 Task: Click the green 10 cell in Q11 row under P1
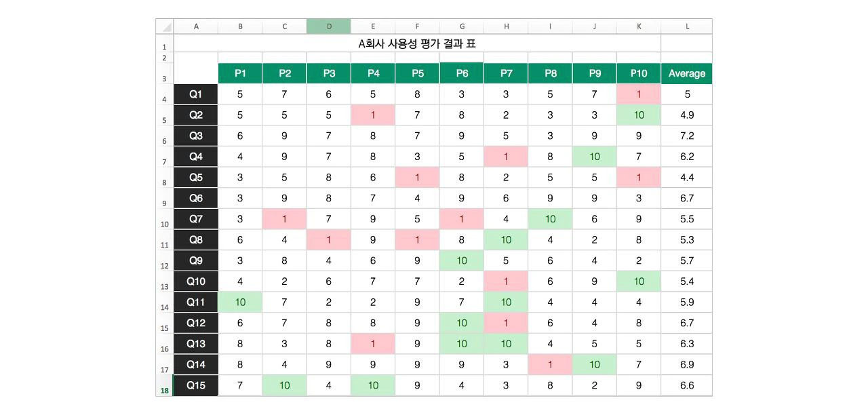click(x=240, y=302)
